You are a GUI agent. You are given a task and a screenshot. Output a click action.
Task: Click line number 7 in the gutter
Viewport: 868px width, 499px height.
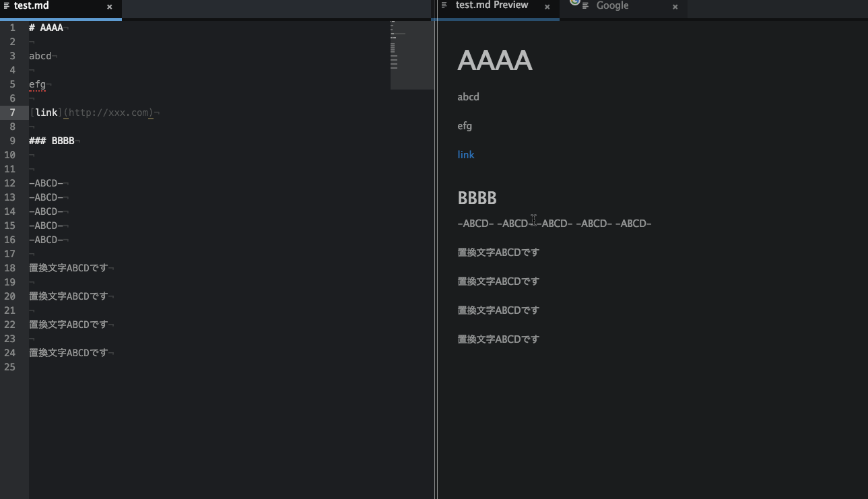coord(12,112)
